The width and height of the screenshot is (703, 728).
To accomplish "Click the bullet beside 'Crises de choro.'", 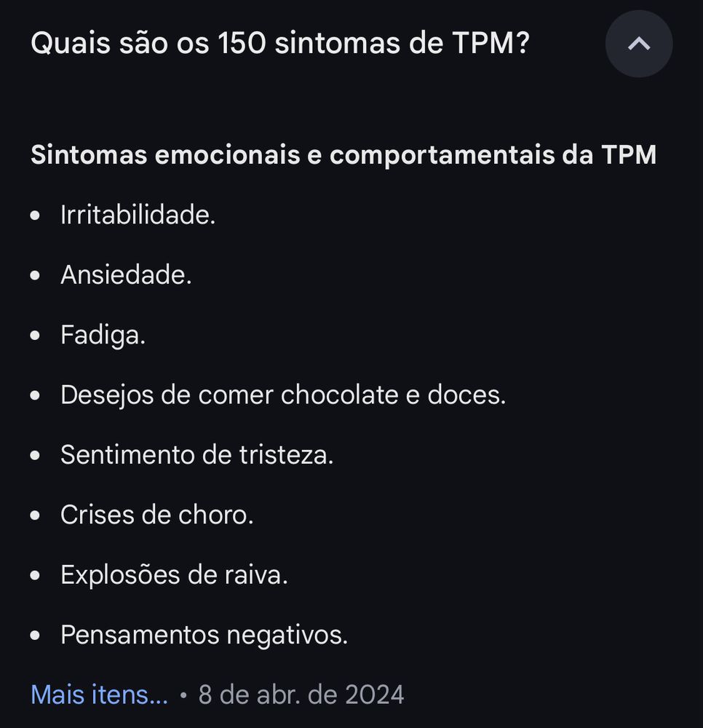I will pos(35,515).
